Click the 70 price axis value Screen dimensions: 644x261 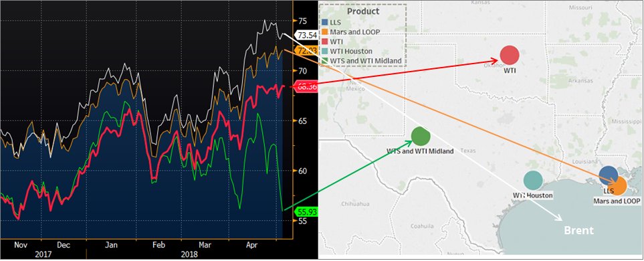(302, 71)
